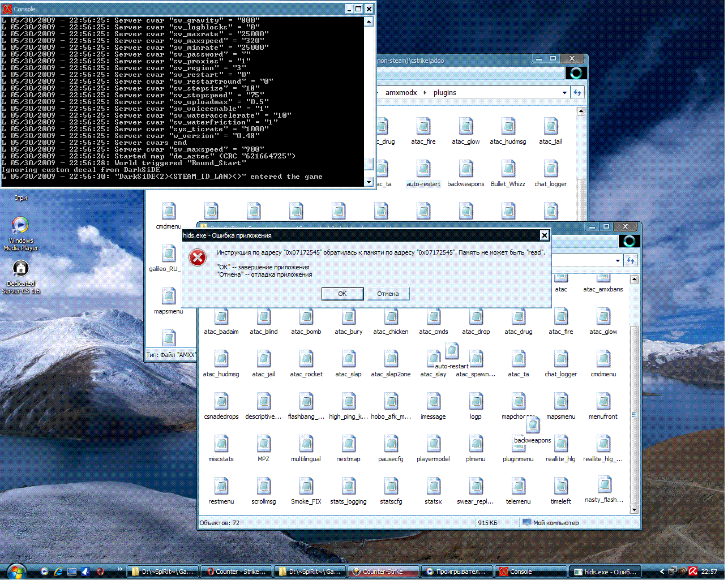Screen dimensions: 728x580
Task: Open the Dedicated Server CS 1.6 desktop icon
Action: (21, 277)
